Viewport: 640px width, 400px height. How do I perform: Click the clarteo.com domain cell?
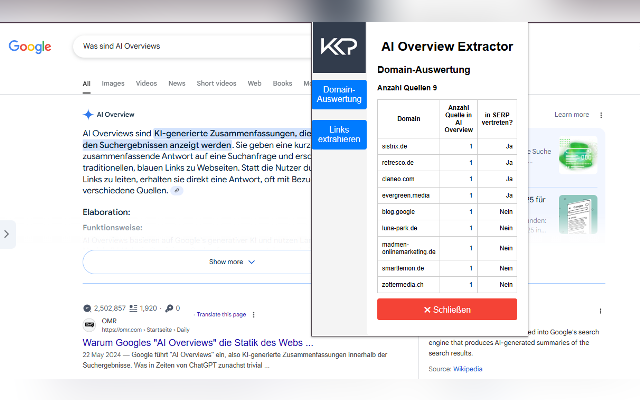[409, 179]
